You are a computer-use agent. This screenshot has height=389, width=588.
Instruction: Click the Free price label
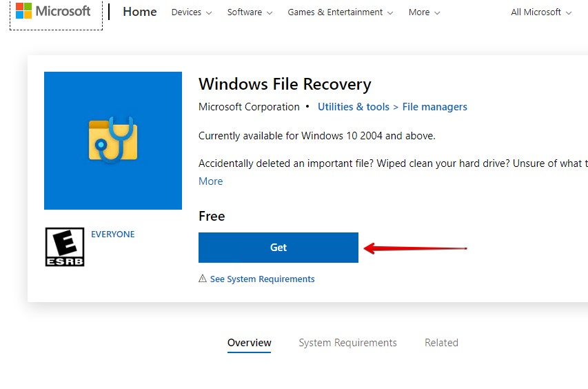point(212,217)
